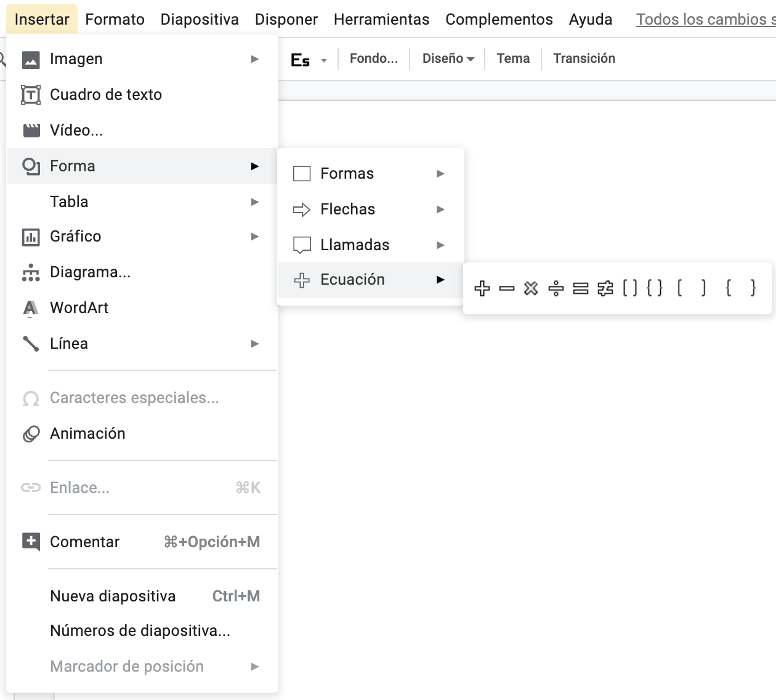Open the Formato menu
This screenshot has height=700, width=776.
(115, 19)
